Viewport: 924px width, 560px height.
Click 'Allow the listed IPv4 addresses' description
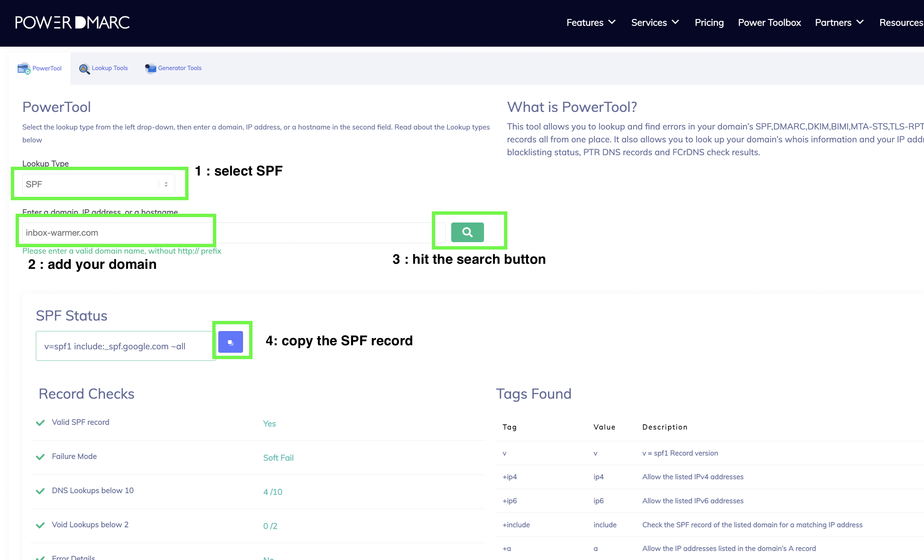[x=692, y=477]
